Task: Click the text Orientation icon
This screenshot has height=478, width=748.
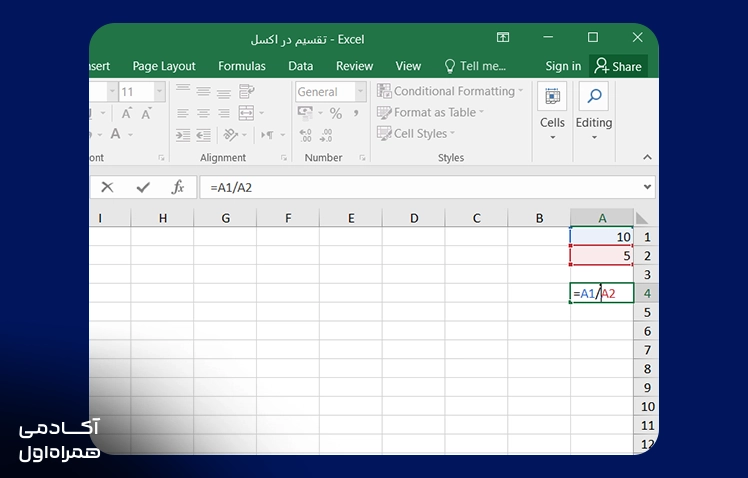Action: [x=231, y=135]
